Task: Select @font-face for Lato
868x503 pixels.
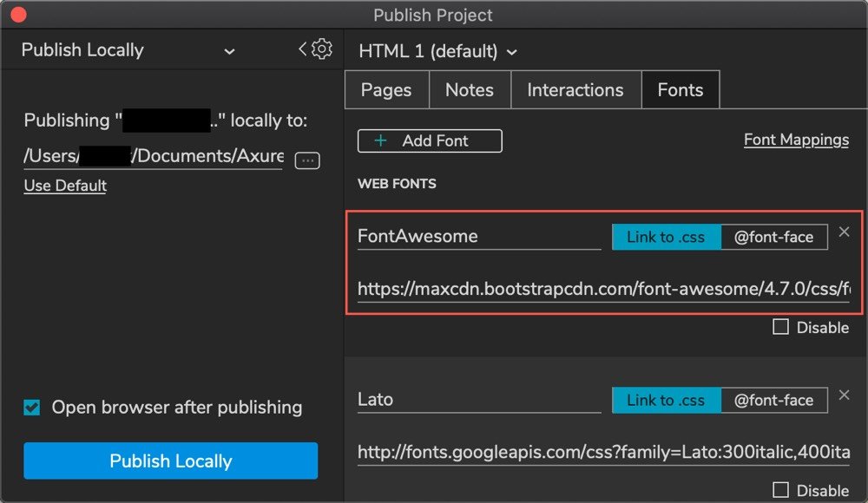Action: 774,400
